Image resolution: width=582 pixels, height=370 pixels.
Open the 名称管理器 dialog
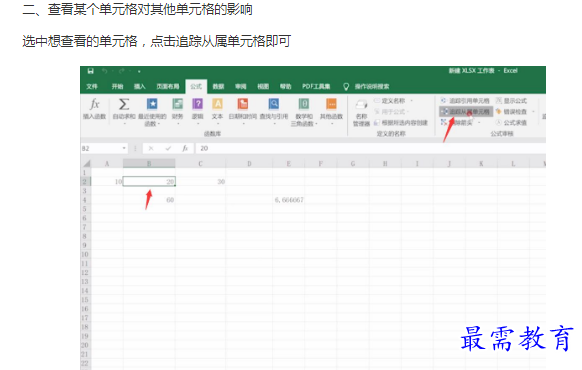(361, 113)
